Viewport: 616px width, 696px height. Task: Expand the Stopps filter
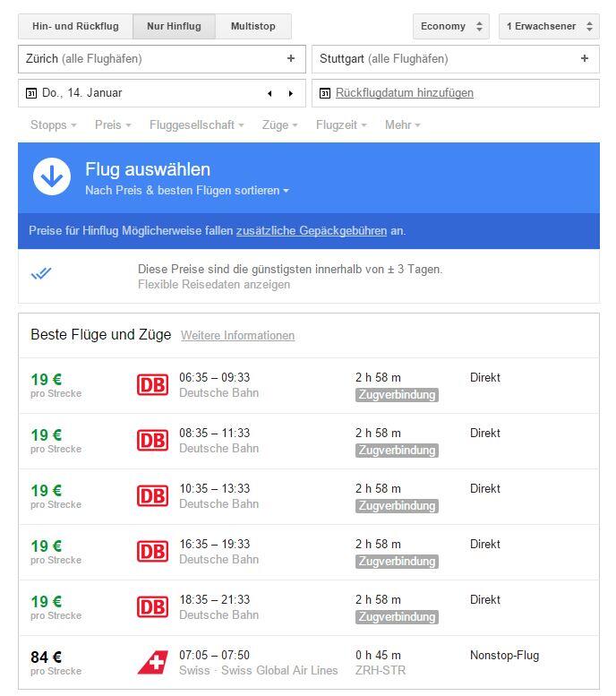(x=53, y=125)
